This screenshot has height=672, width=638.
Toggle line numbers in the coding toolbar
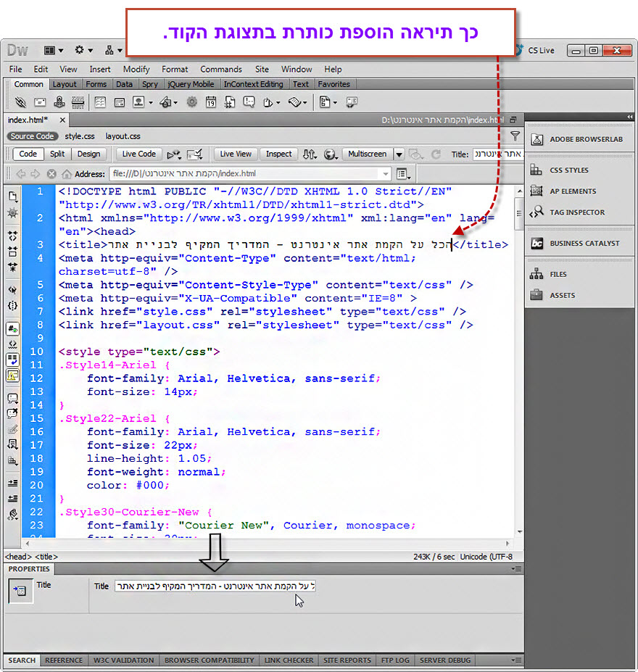tap(12, 327)
